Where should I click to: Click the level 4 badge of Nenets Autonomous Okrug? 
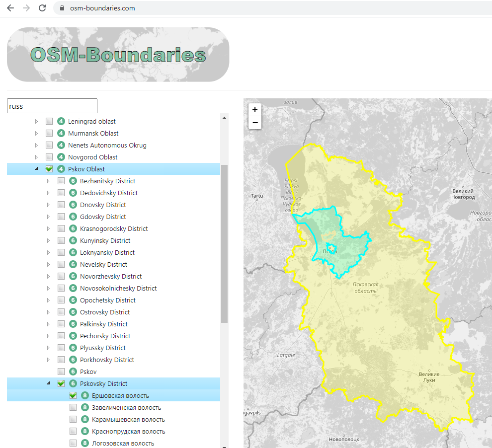pyautogui.click(x=61, y=145)
